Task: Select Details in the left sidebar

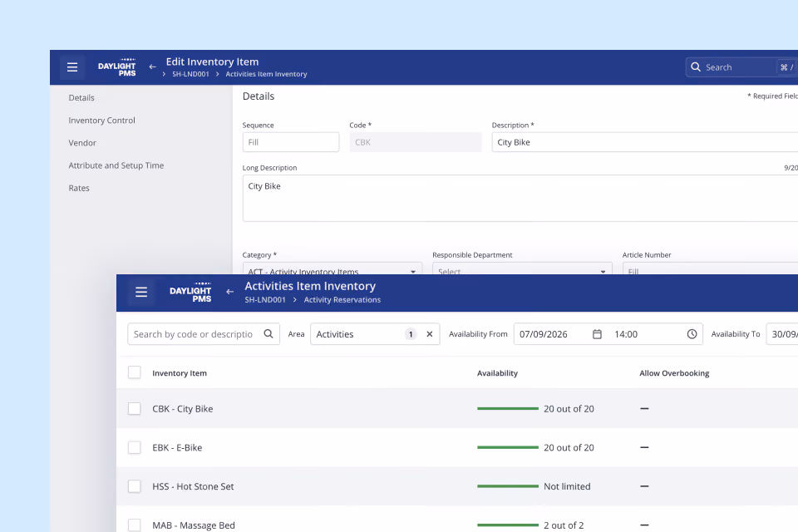Action: [81, 98]
